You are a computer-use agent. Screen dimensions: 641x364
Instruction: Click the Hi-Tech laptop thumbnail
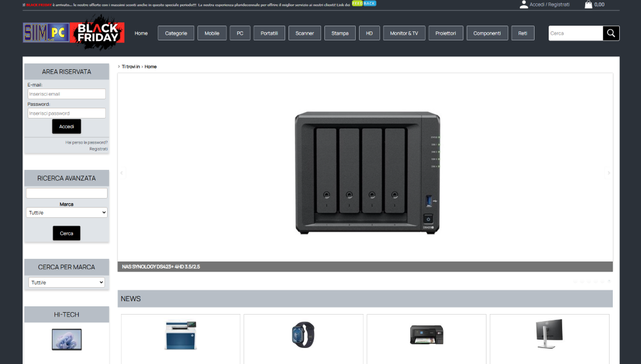(x=67, y=340)
